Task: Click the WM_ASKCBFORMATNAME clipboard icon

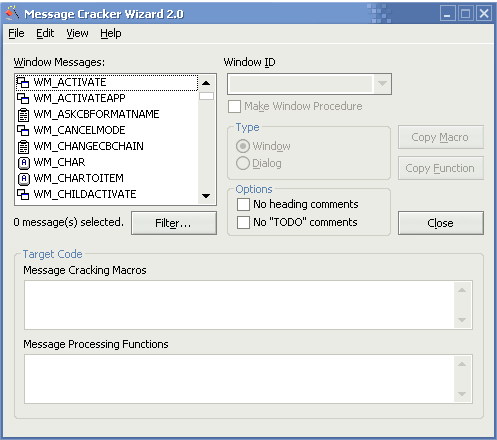Action: pos(23,114)
